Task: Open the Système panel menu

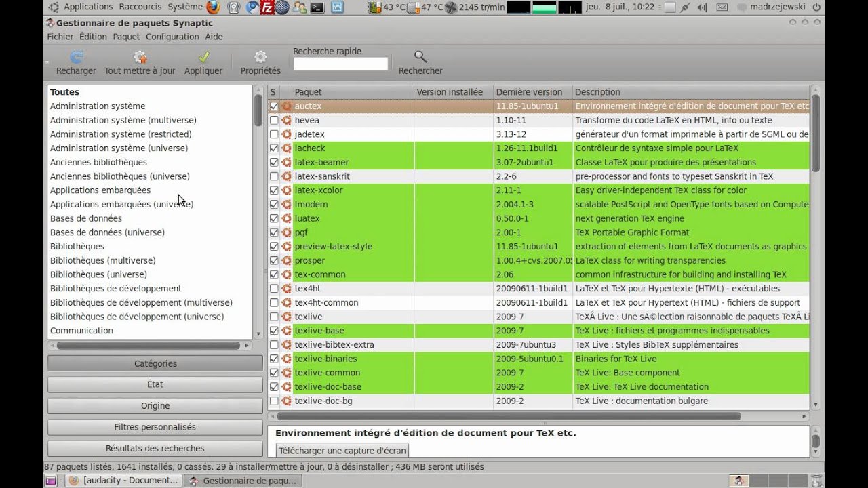Action: coord(185,7)
